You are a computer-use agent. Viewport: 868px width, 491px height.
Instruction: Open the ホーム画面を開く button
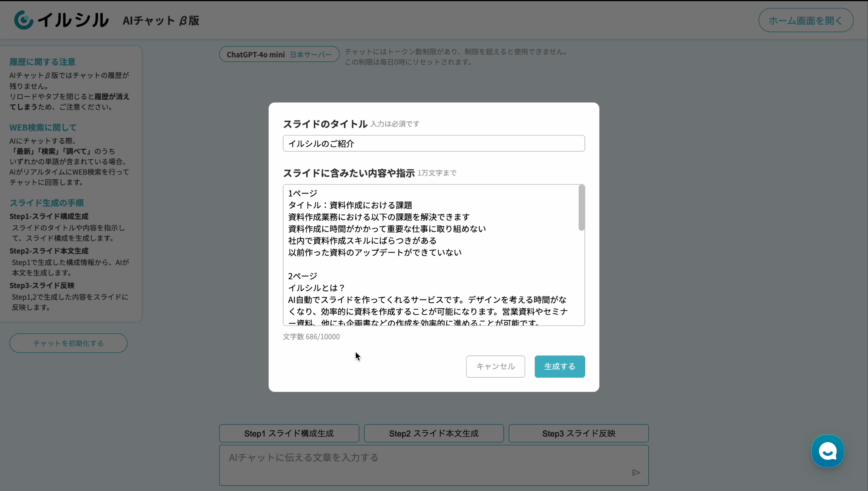tap(806, 20)
